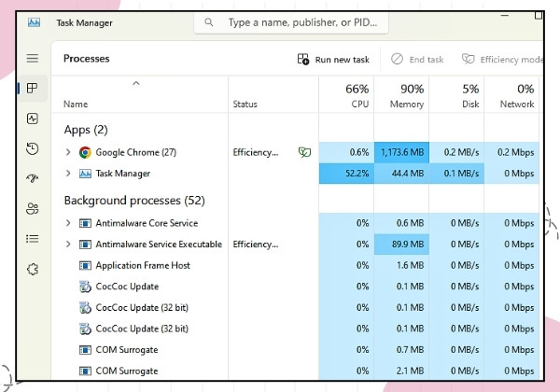Click Task Manager's 44.4 MB memory cell
Screen dimensions: 560x392
click(401, 174)
